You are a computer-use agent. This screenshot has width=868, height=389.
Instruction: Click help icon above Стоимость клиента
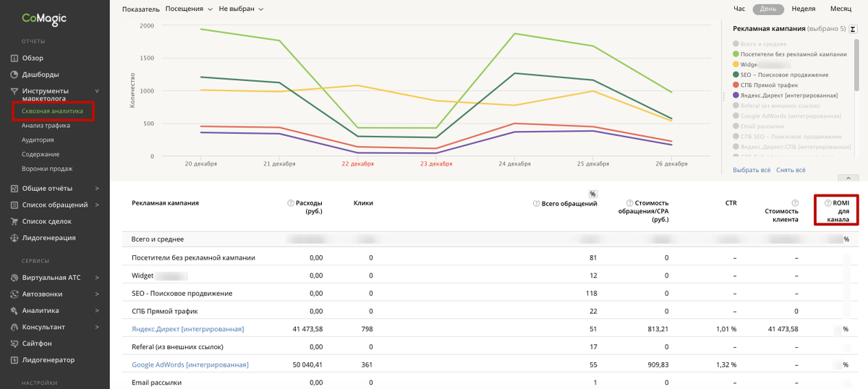coord(795,203)
